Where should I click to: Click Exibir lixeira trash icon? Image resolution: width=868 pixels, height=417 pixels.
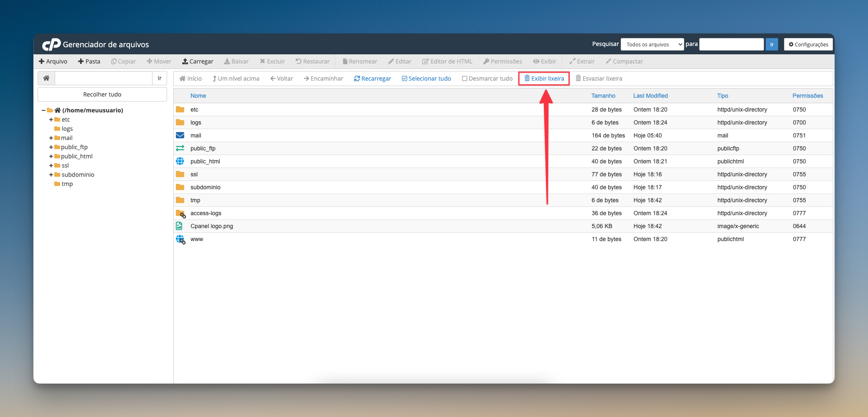tap(527, 78)
